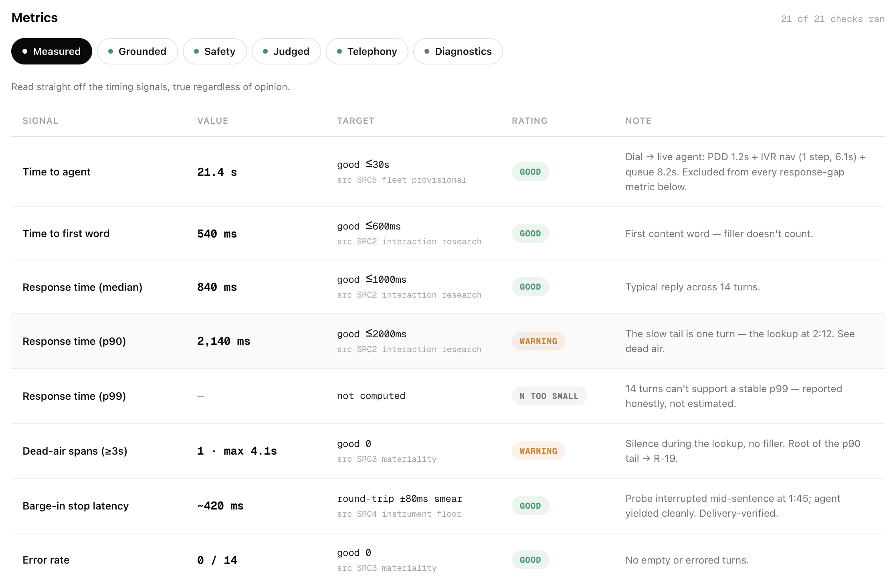Click the First content word note
Screen dimensions: 893x588
coord(719,234)
